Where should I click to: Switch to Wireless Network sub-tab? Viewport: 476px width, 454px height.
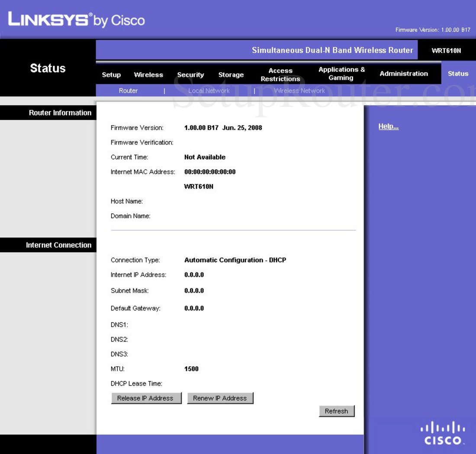pos(299,90)
